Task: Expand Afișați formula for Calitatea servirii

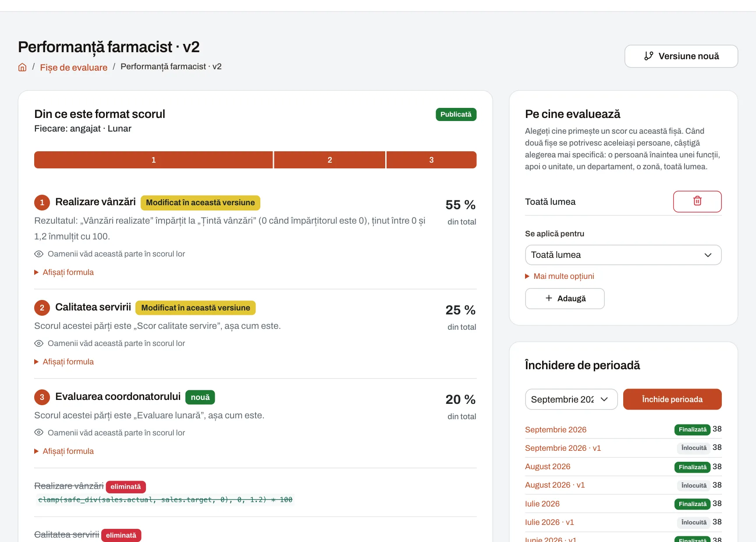Action: pyautogui.click(x=64, y=362)
